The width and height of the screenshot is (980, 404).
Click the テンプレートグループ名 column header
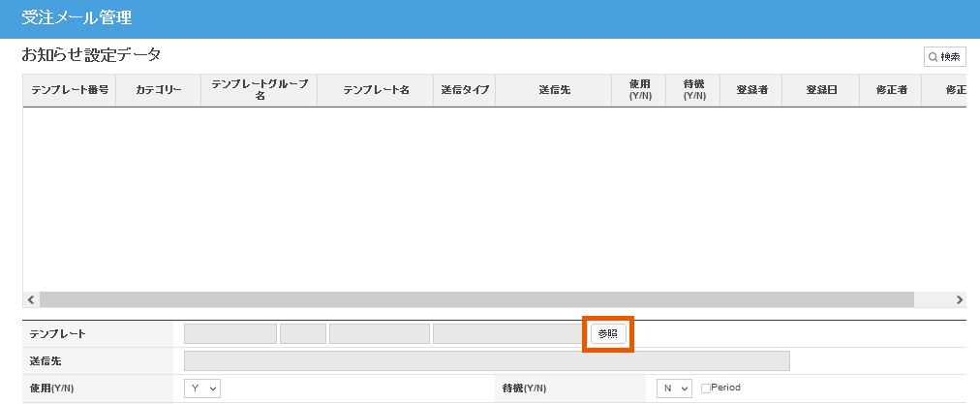pos(260,90)
